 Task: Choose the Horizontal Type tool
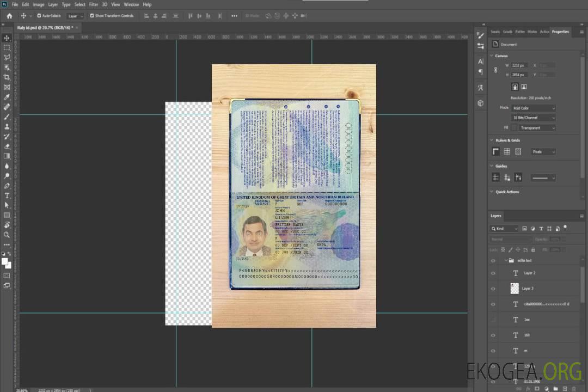(7, 195)
